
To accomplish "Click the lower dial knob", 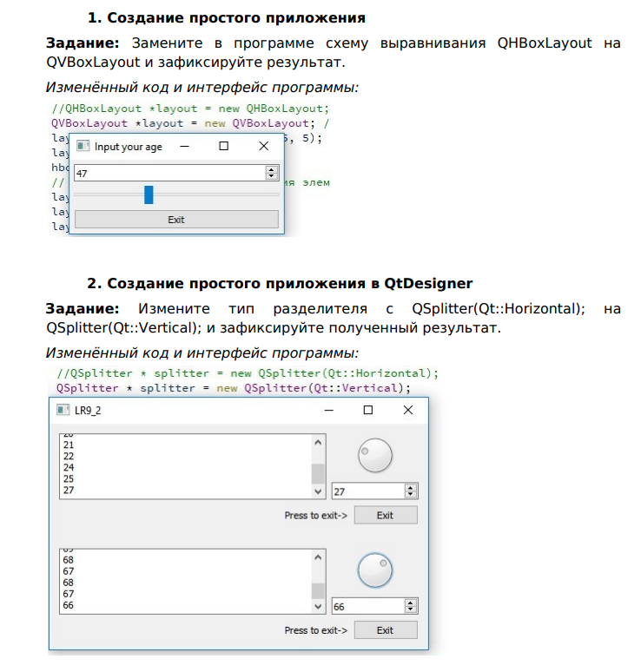I will tap(375, 570).
